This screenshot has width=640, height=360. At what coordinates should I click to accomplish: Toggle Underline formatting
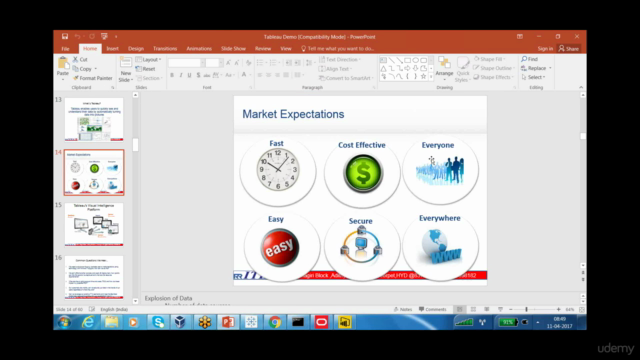(189, 75)
